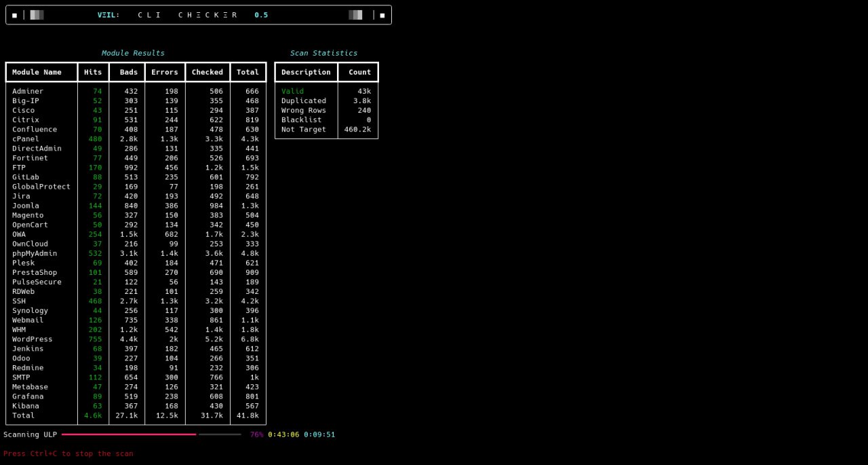Select the 'Magento' module name
Image resolution: width=868 pixels, height=465 pixels.
coord(28,215)
